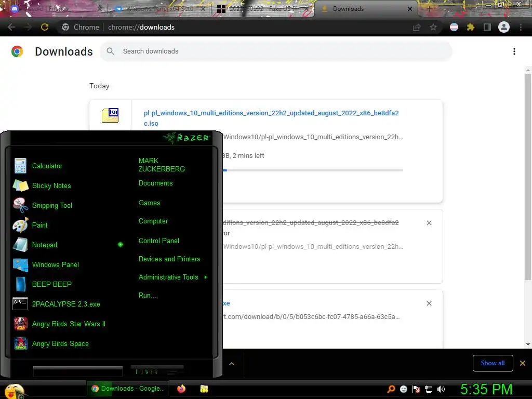Click the Search downloads field
532x399 pixels.
coord(276,51)
